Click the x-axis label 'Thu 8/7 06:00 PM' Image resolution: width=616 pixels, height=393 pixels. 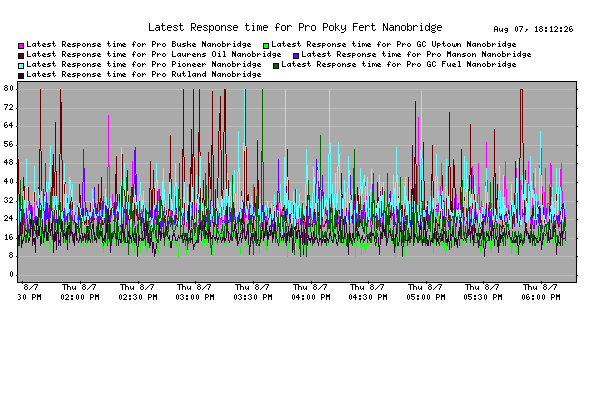click(541, 292)
